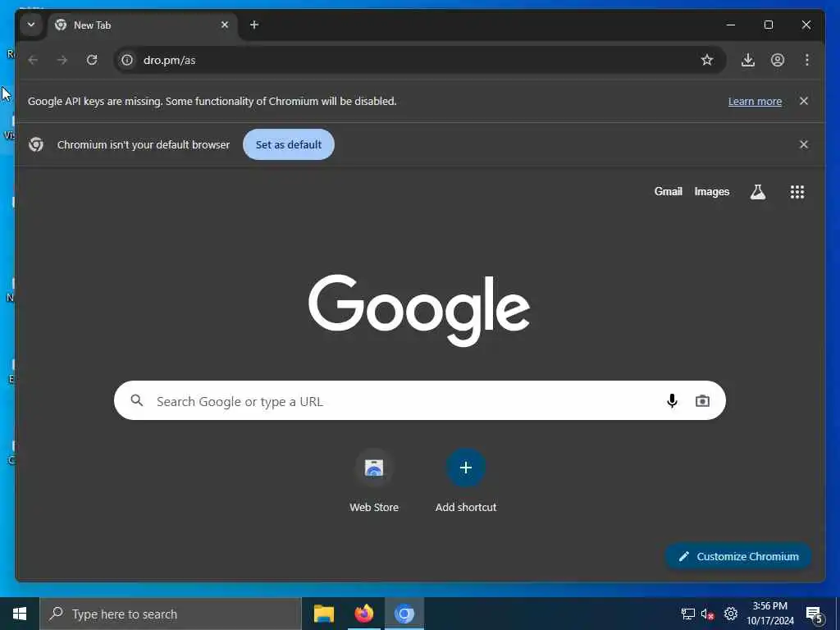Close the New Tab tab
This screenshot has width=840, height=630.
(x=225, y=25)
